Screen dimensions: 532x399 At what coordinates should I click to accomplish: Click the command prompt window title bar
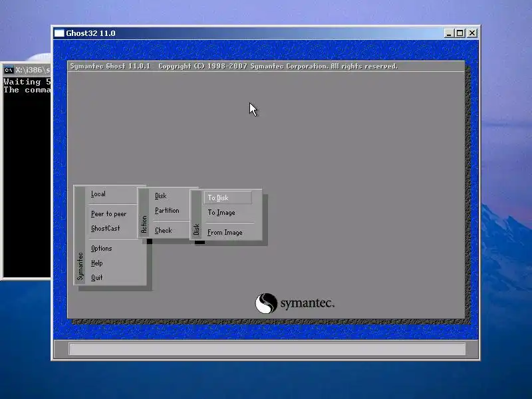27,70
